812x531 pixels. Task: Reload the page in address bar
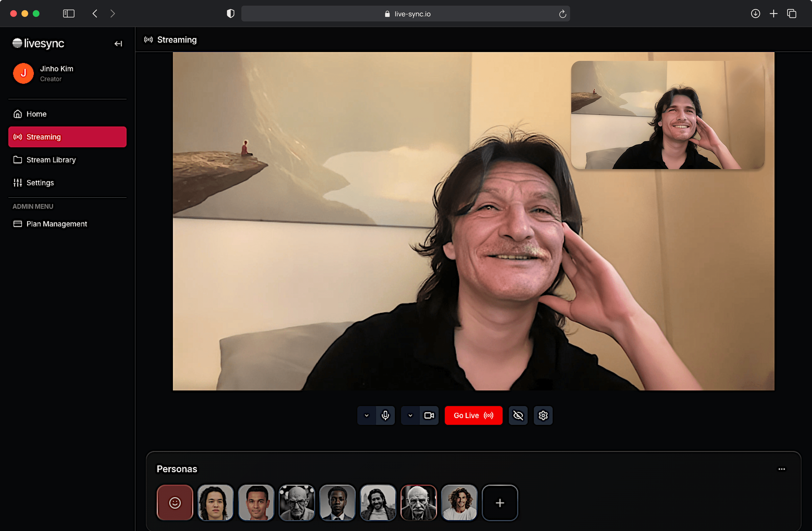coord(562,14)
